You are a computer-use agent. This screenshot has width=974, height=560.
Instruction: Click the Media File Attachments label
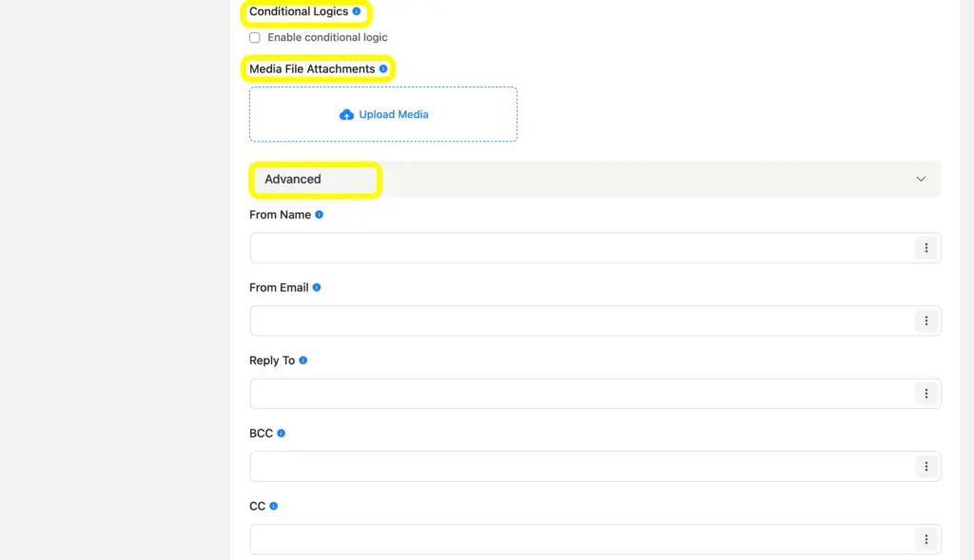[x=312, y=68]
